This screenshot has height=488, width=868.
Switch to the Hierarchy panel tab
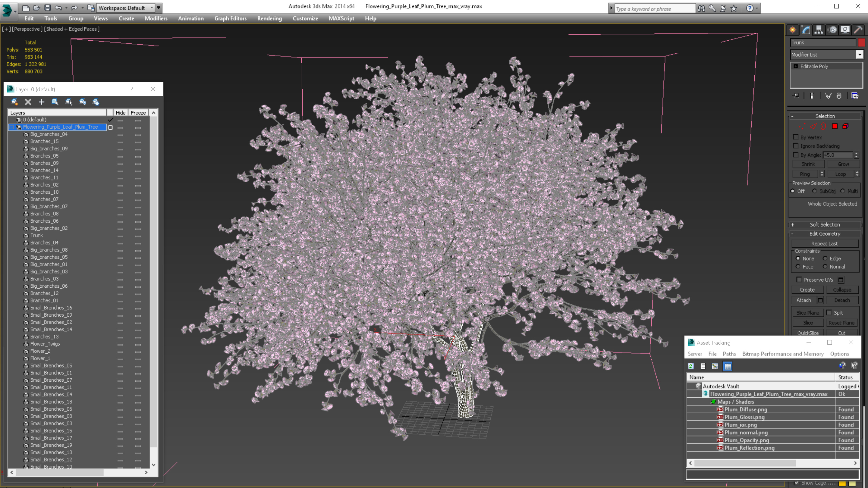tap(819, 30)
